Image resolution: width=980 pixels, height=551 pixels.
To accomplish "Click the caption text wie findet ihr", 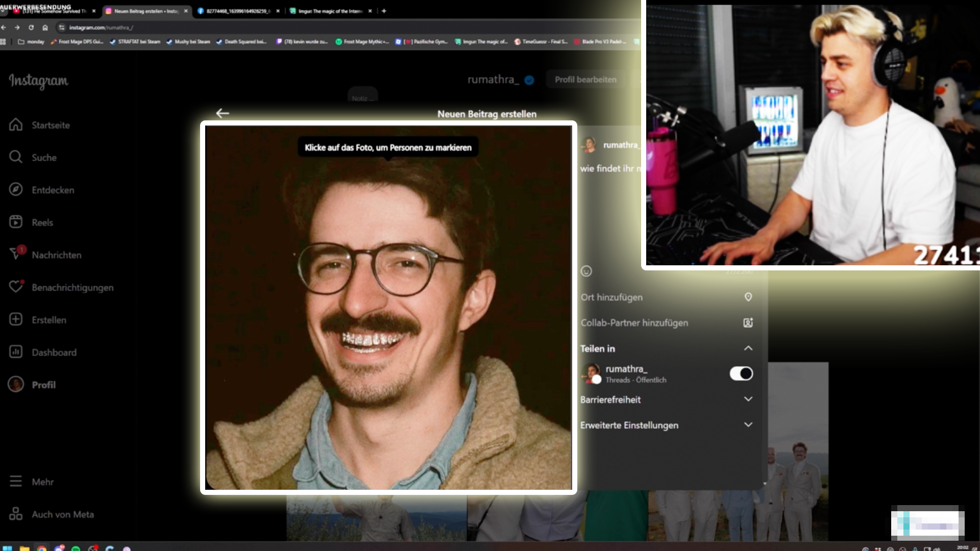I will pyautogui.click(x=610, y=168).
